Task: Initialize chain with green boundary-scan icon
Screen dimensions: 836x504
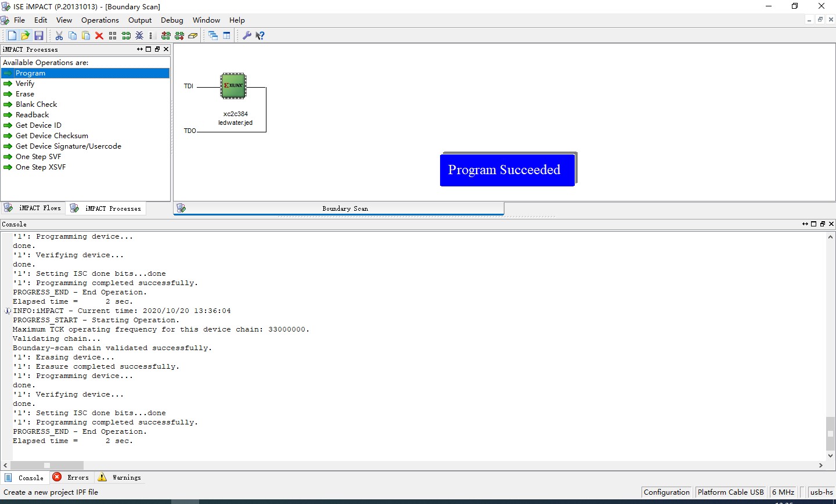Action: pyautogui.click(x=126, y=35)
